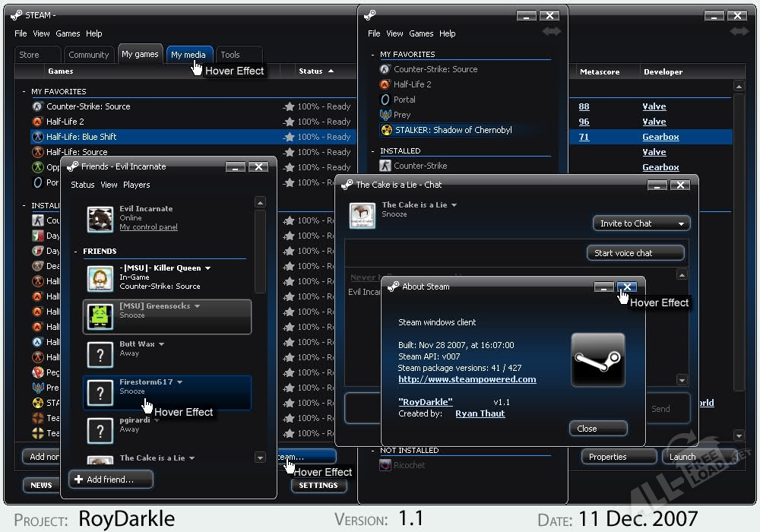Select the STALKER radiation icon

pos(385,130)
